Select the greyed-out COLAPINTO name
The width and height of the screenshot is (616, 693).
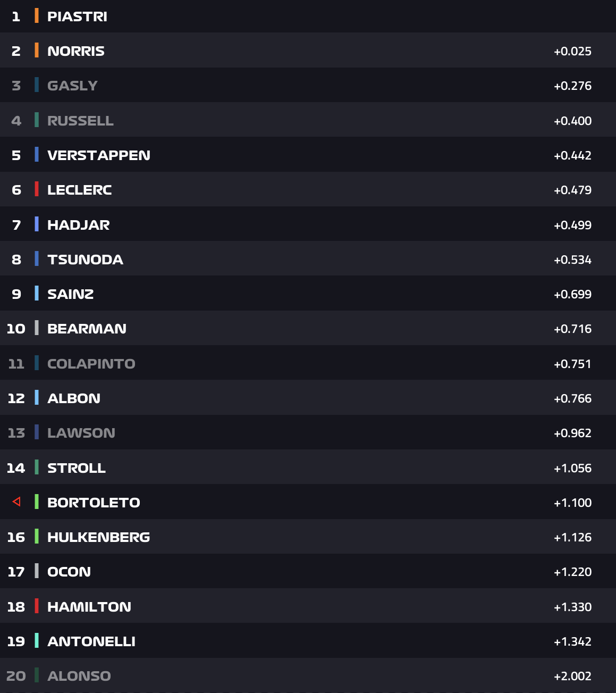coord(91,364)
